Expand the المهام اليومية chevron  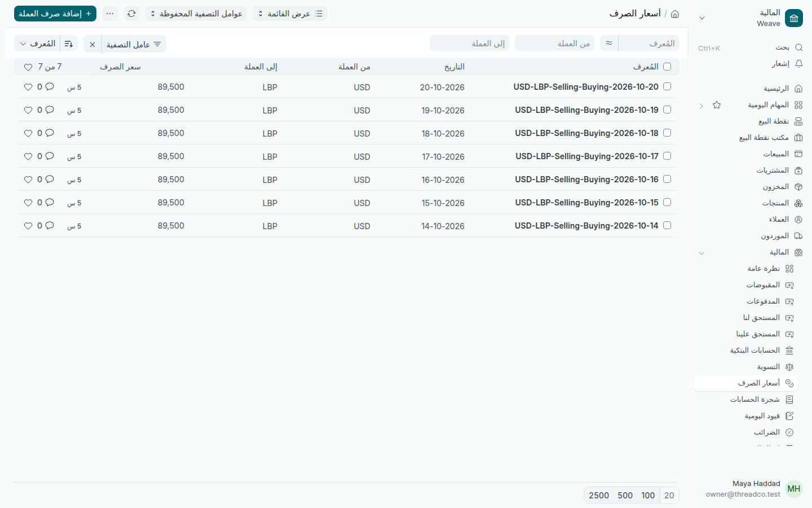[701, 106]
